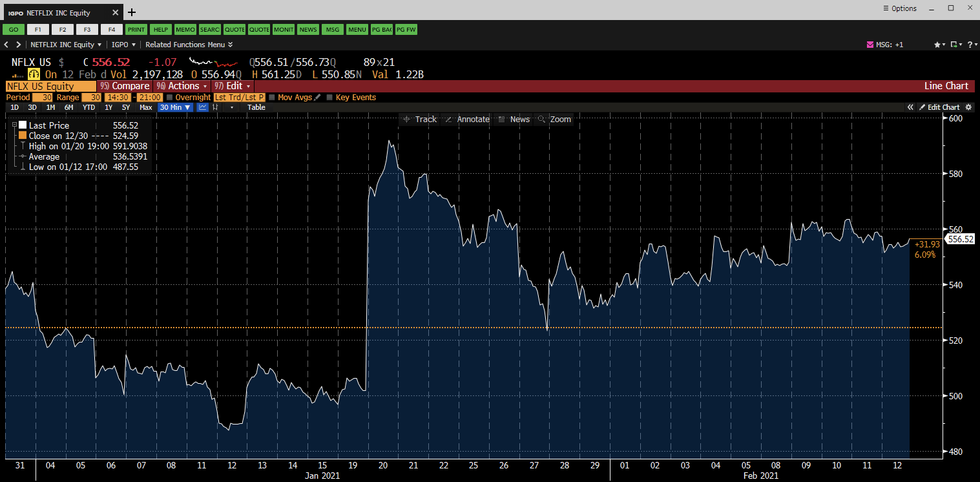Select the line chart type icon

pos(202,107)
